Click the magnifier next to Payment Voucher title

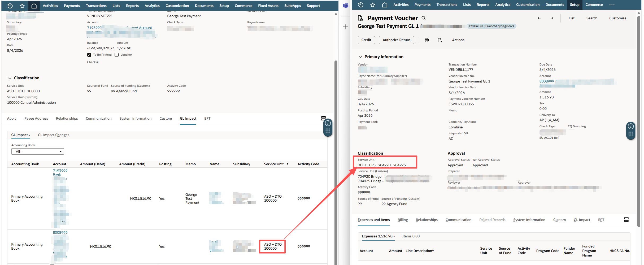point(424,18)
